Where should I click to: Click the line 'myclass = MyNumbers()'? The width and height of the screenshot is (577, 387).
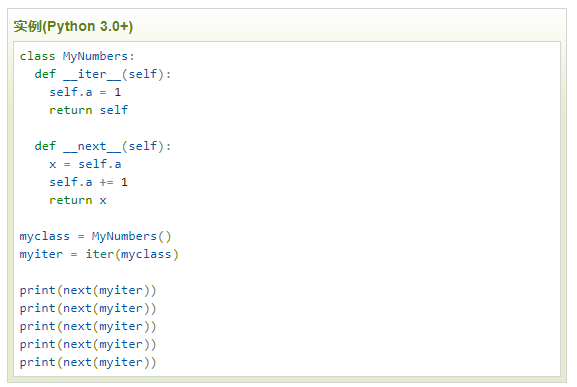[x=96, y=236]
